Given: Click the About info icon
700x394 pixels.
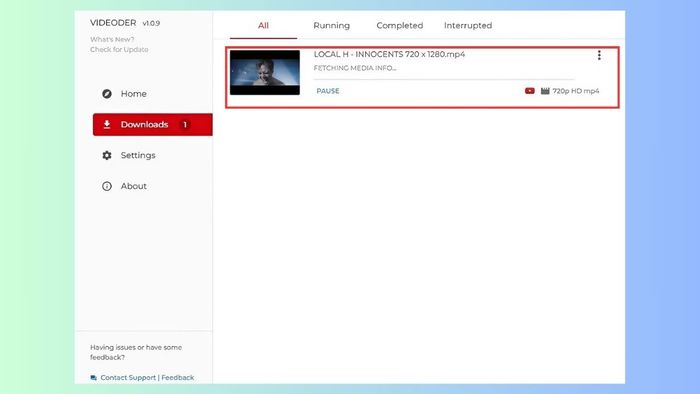Looking at the screenshot, I should [x=107, y=186].
